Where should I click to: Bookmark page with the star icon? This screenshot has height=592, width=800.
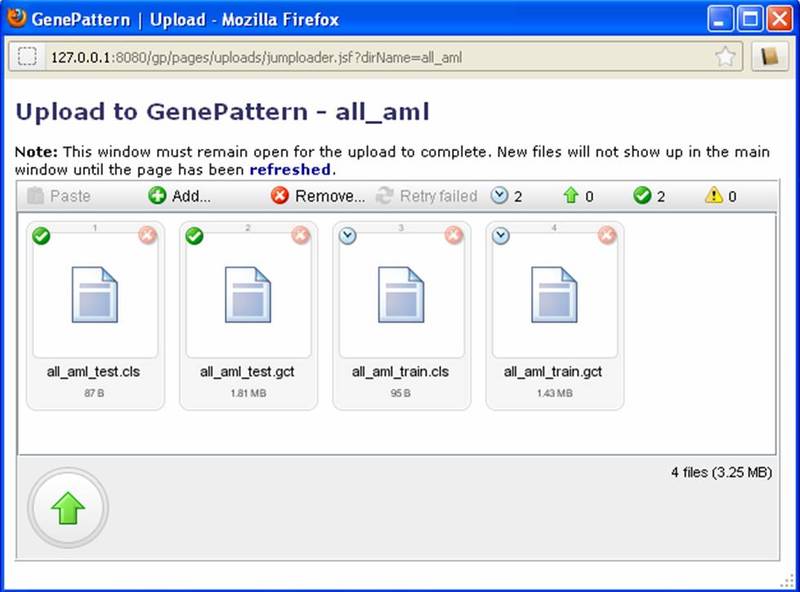[x=725, y=57]
